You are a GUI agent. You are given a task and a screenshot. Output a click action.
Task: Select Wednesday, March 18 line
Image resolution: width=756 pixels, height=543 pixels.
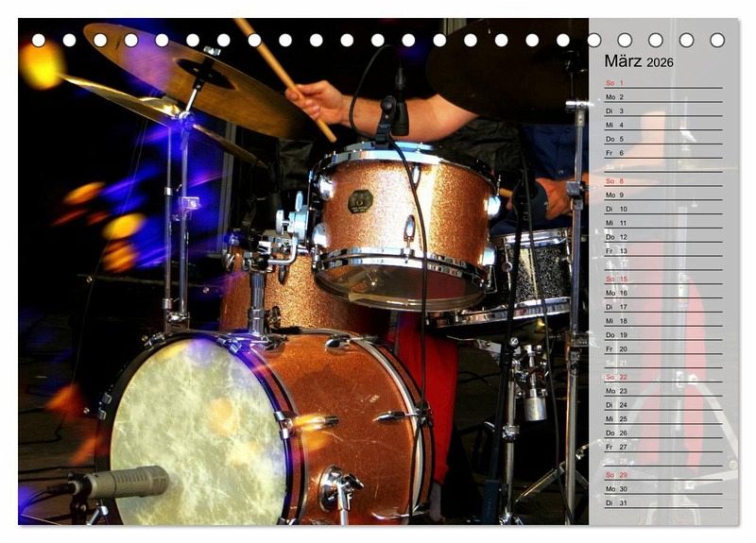(x=661, y=321)
